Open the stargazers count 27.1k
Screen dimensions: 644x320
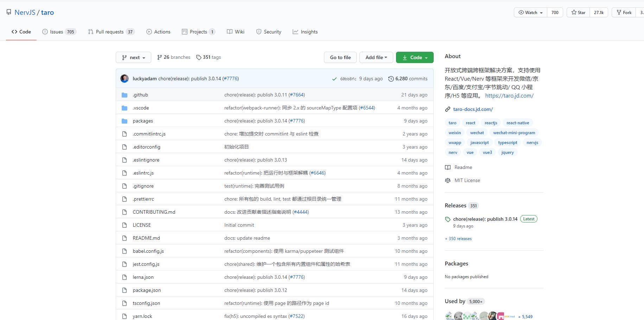[599, 12]
